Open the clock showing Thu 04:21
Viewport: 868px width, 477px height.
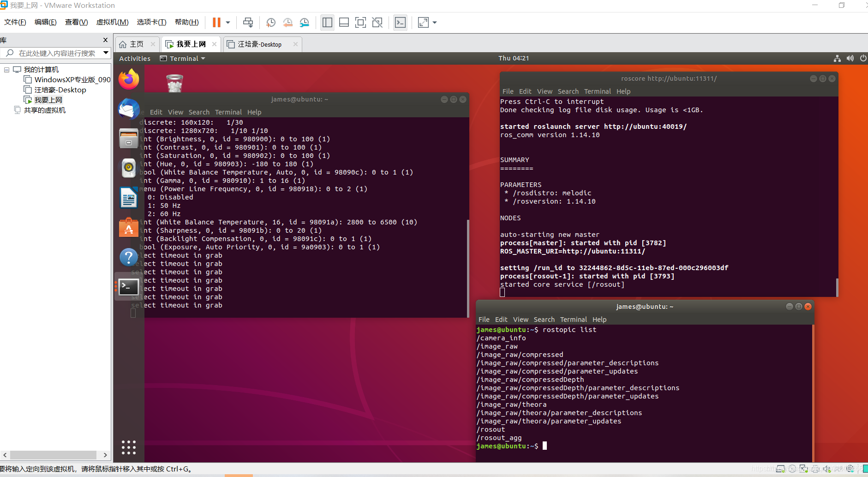click(514, 58)
